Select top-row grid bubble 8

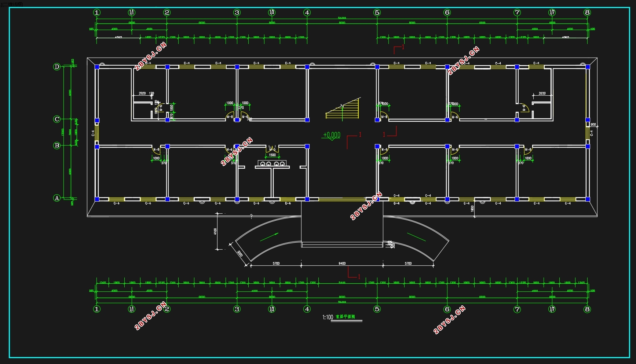(x=587, y=12)
